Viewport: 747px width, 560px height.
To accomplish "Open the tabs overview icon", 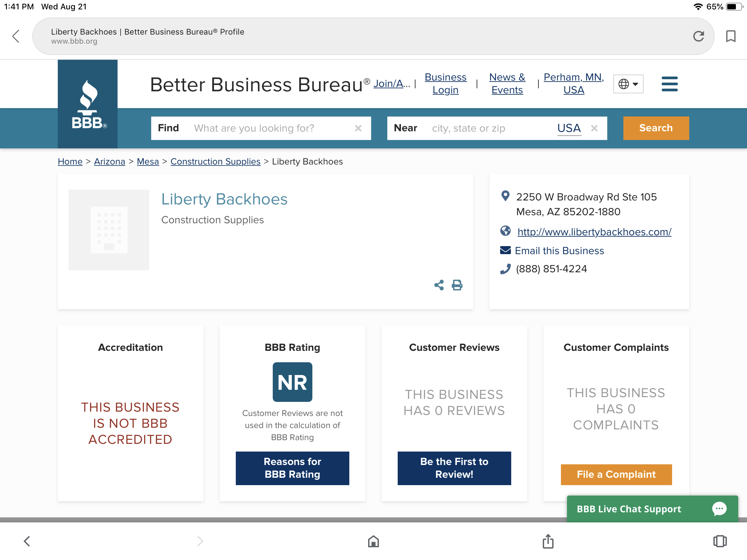I will [x=720, y=541].
